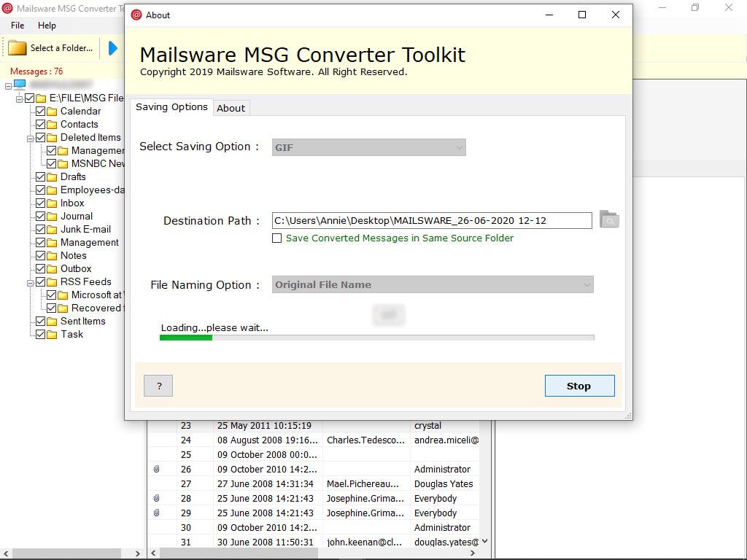Select the Management folder in tree

89,242
